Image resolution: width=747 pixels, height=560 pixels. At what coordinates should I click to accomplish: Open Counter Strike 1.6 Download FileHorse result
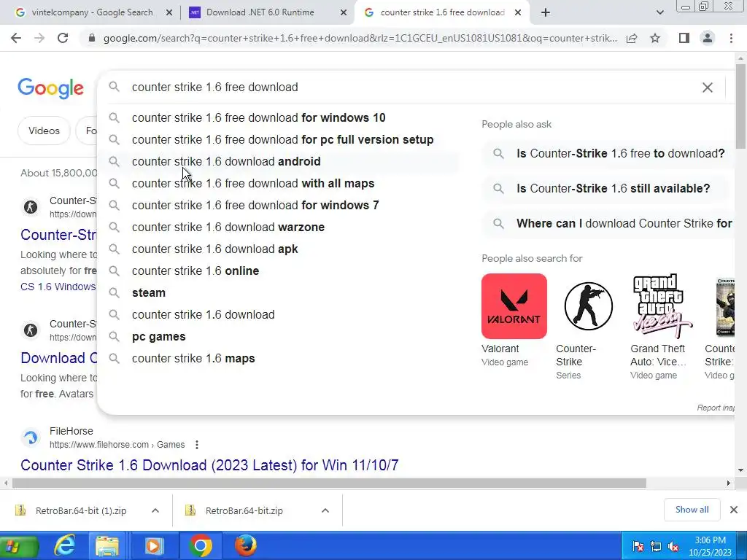[209, 464]
